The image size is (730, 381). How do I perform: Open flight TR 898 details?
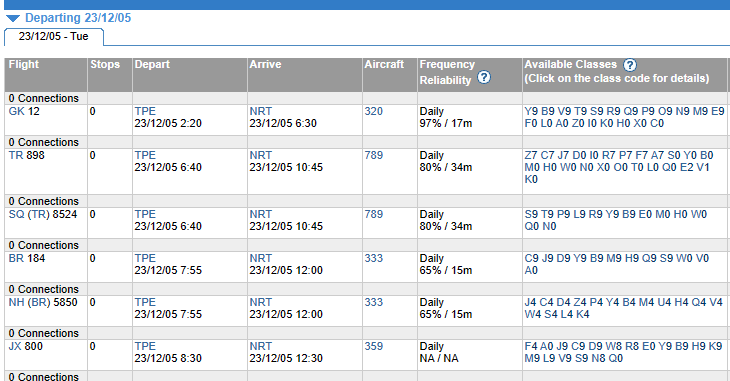[27, 155]
